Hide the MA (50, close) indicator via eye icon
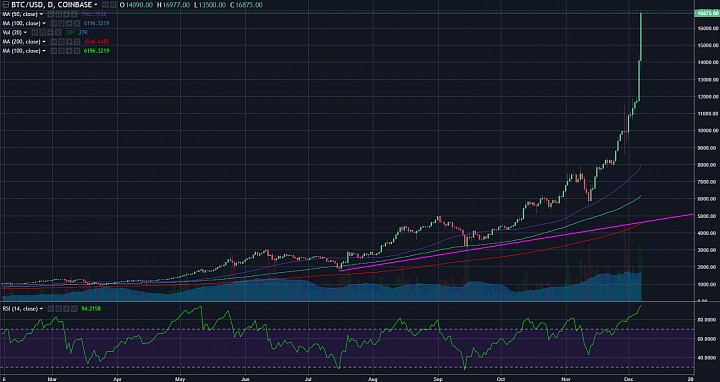Viewport: 720px width, 382px height. [51, 14]
